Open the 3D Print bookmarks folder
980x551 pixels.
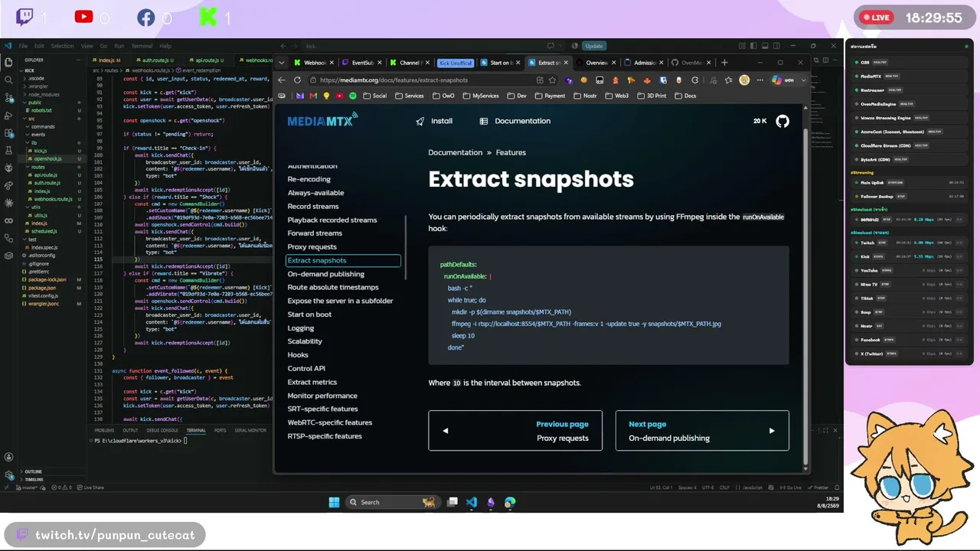point(652,96)
